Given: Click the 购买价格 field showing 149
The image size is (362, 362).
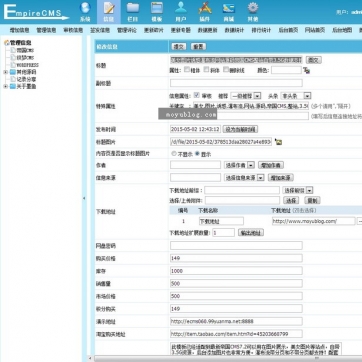Looking at the screenshot, I should 236,258.
